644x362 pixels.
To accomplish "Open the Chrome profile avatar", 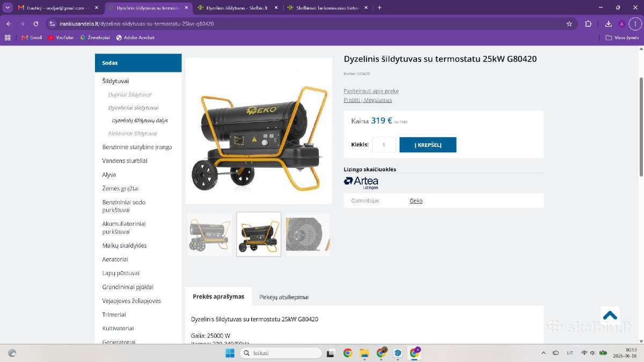I will (x=621, y=24).
